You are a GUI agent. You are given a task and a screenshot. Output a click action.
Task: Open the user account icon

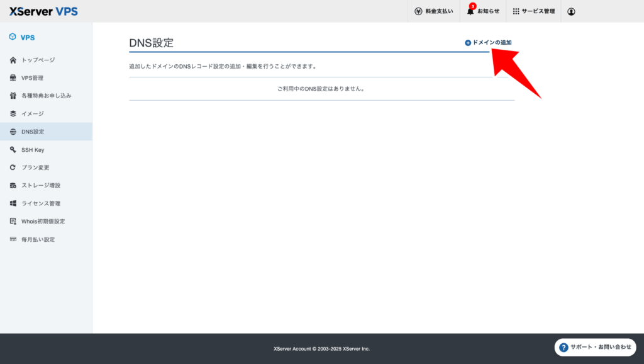click(571, 11)
